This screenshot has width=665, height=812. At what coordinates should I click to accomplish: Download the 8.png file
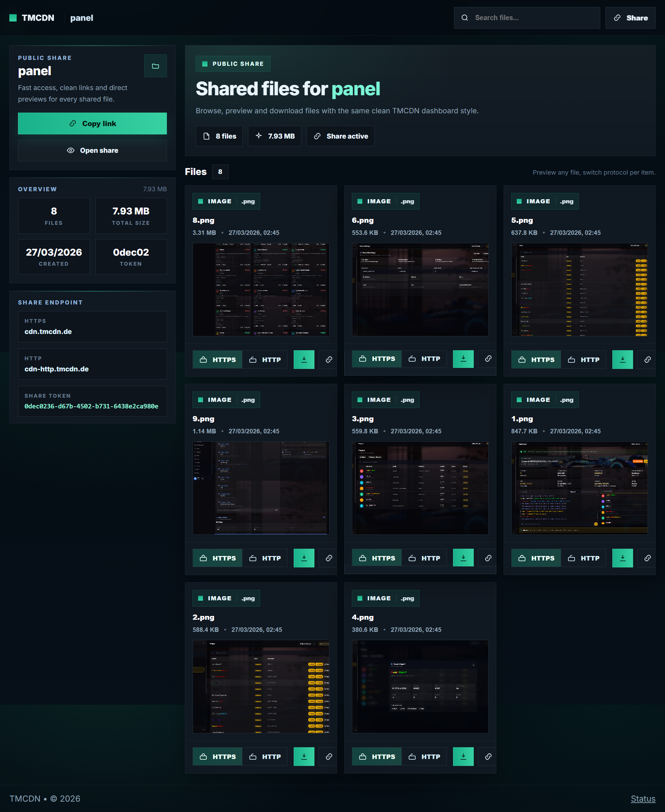pyautogui.click(x=304, y=360)
